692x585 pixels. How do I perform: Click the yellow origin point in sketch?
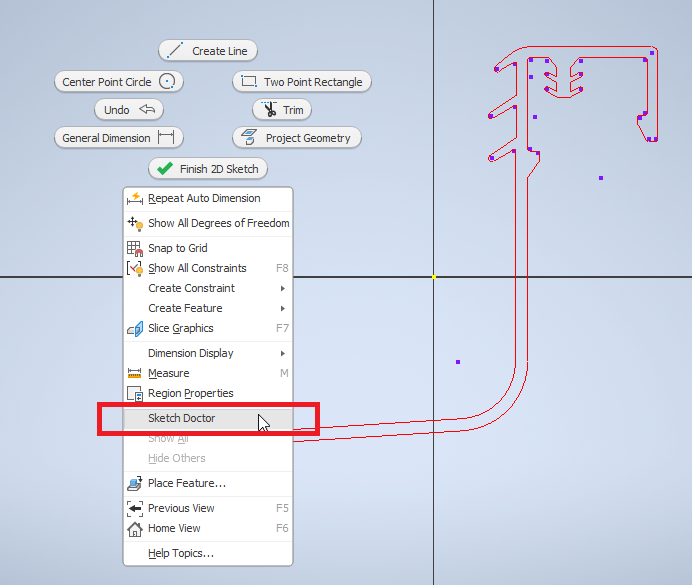pos(433,277)
